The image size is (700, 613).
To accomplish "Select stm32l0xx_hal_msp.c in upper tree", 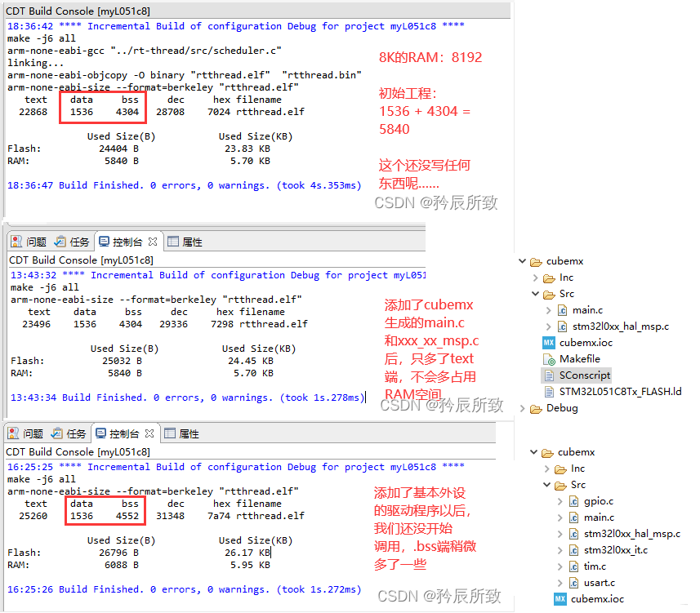I will [x=621, y=326].
